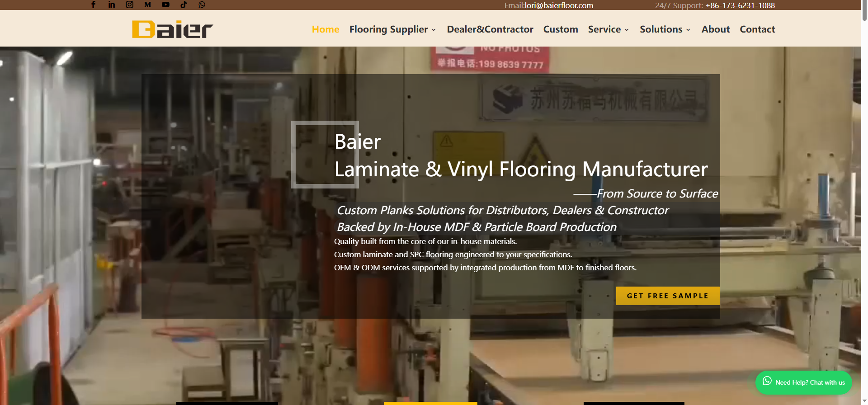Click the lori@baierfloor.com email link
868x405 pixels.
[559, 5]
